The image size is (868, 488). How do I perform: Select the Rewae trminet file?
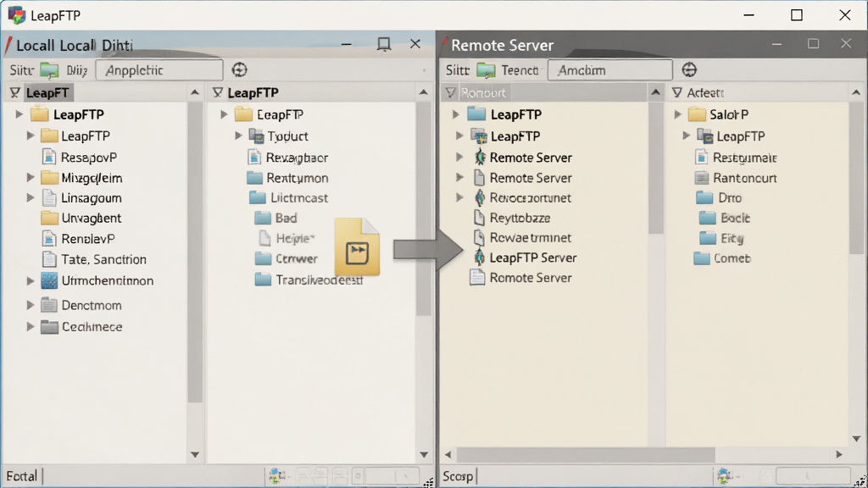pos(523,237)
